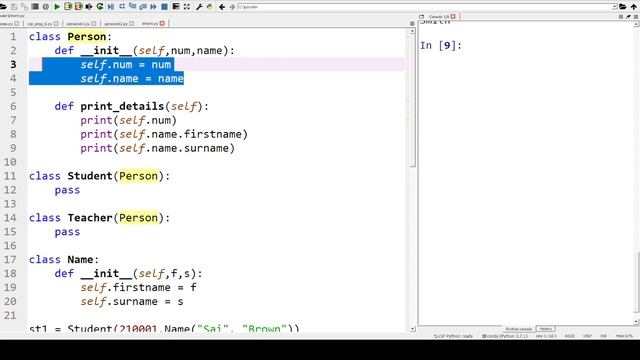The image size is (640, 360).
Task: Go to parent directory up arrow icon
Action: 633,7
